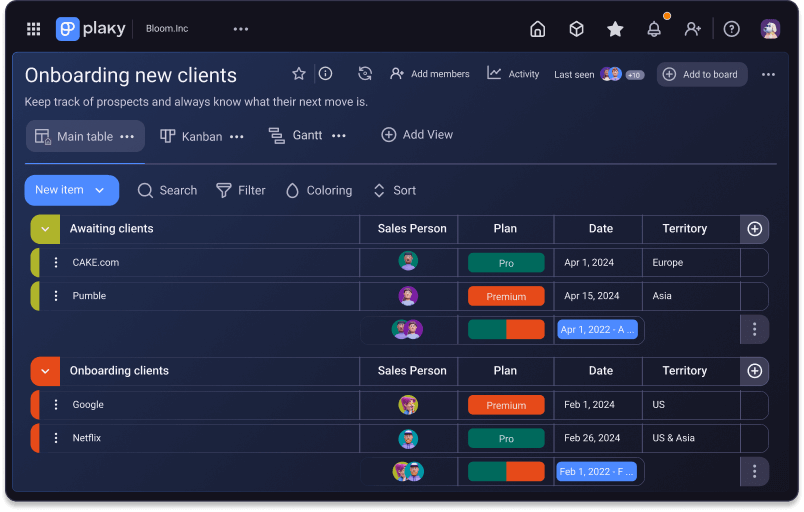804x512 pixels.
Task: Click Add to board button
Action: pos(702,74)
